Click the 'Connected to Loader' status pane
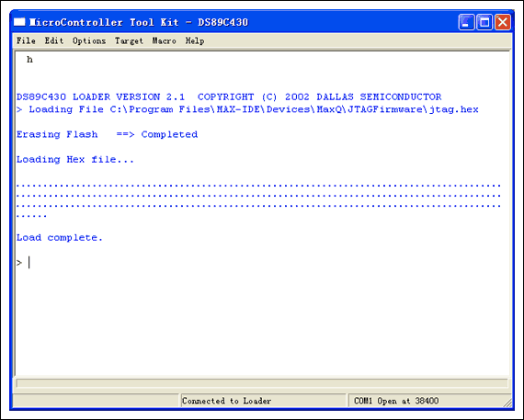The width and height of the screenshot is (524, 420). (263, 401)
